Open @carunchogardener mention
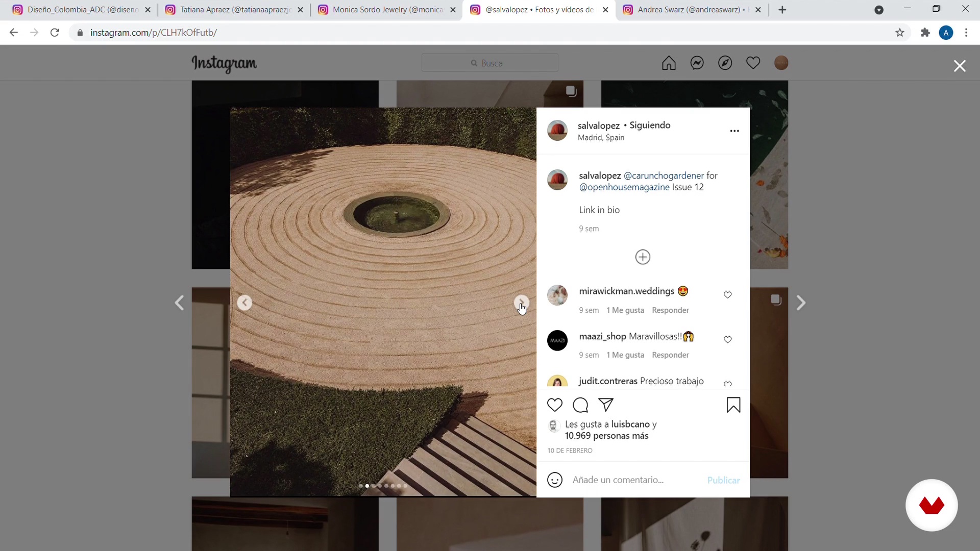The image size is (980, 551). pyautogui.click(x=664, y=176)
